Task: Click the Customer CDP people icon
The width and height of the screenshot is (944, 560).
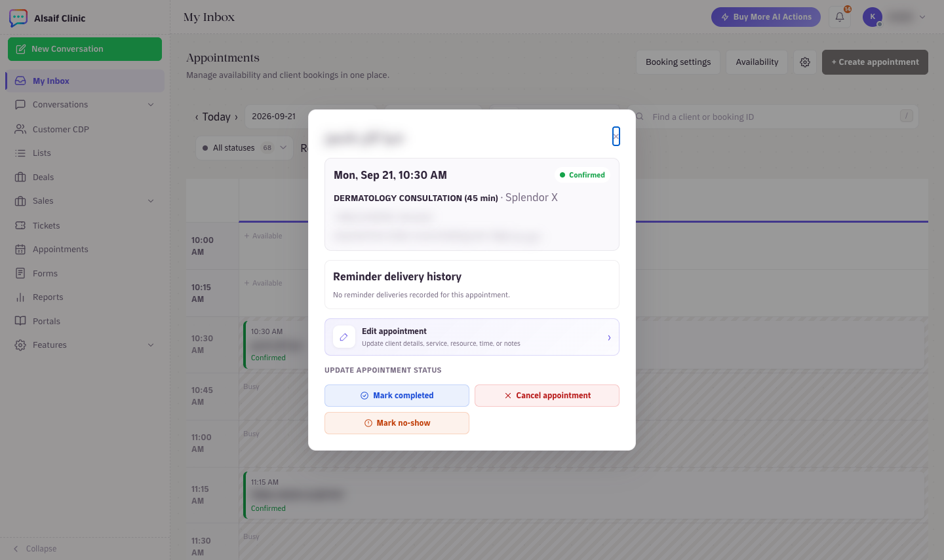Action: (x=20, y=129)
